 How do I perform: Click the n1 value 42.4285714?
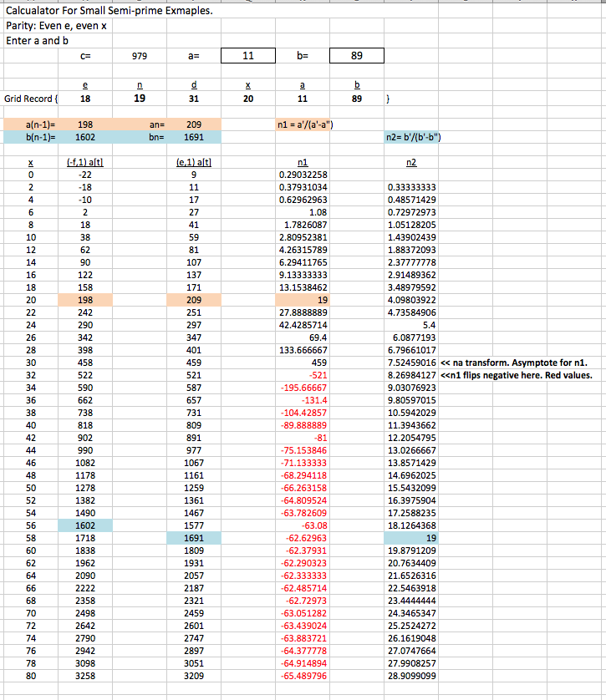(303, 325)
